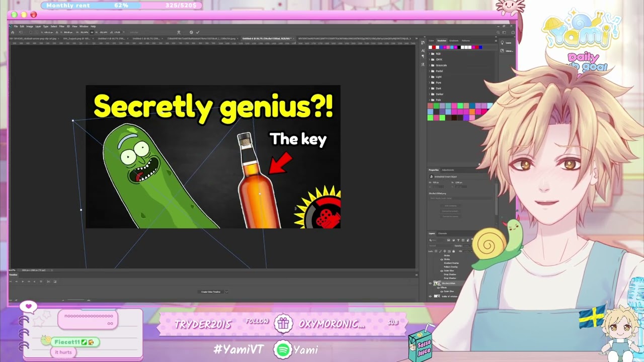Open the Paragraph panel icon in side strip
Viewport: 644px width, 362px height.
pos(423,56)
